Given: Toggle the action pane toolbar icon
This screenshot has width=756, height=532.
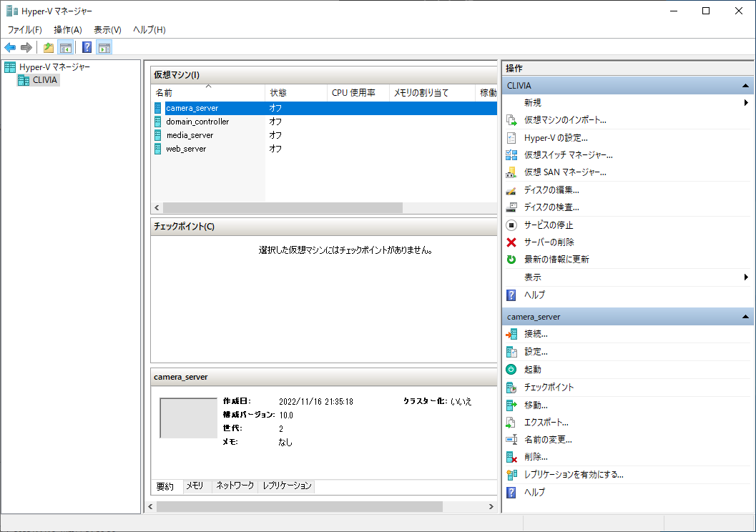Looking at the screenshot, I should [104, 47].
